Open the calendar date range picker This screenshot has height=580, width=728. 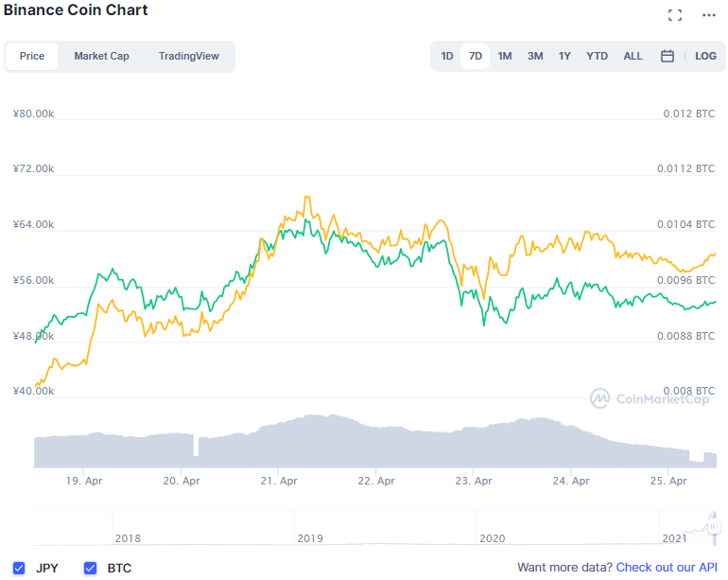pos(667,56)
